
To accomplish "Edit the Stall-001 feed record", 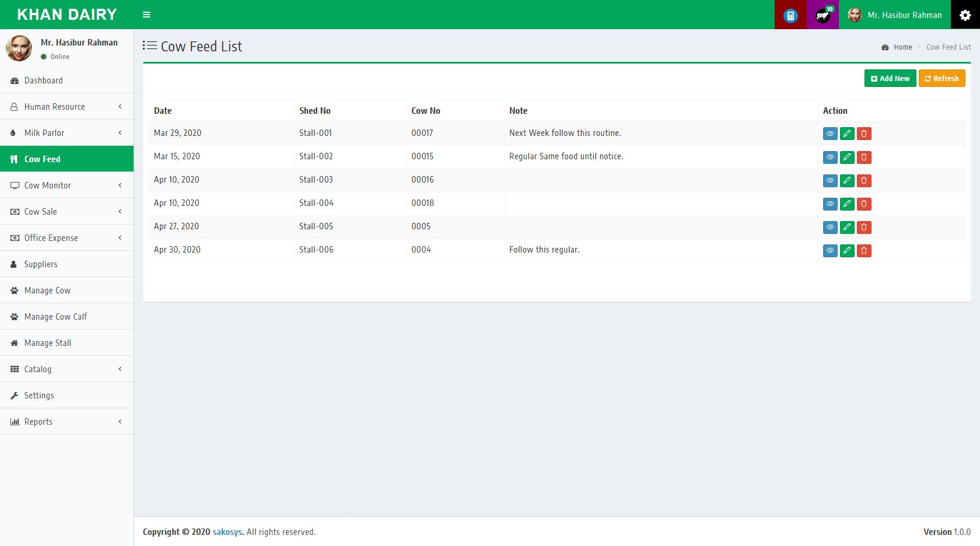I will tap(847, 134).
